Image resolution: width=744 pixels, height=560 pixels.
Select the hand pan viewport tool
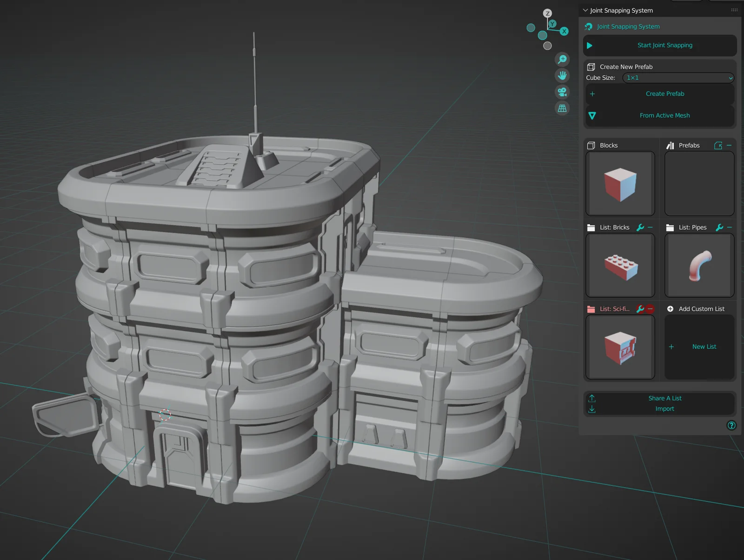562,75
